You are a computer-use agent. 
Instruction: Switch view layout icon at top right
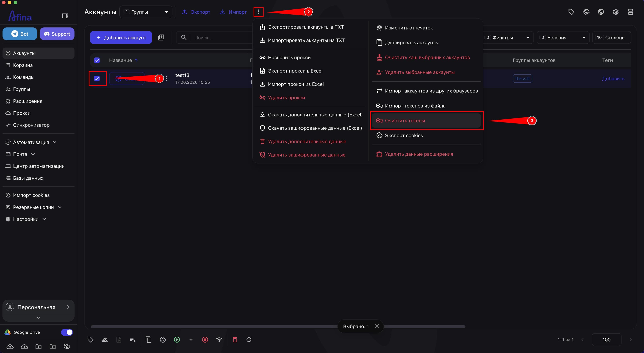tap(631, 12)
